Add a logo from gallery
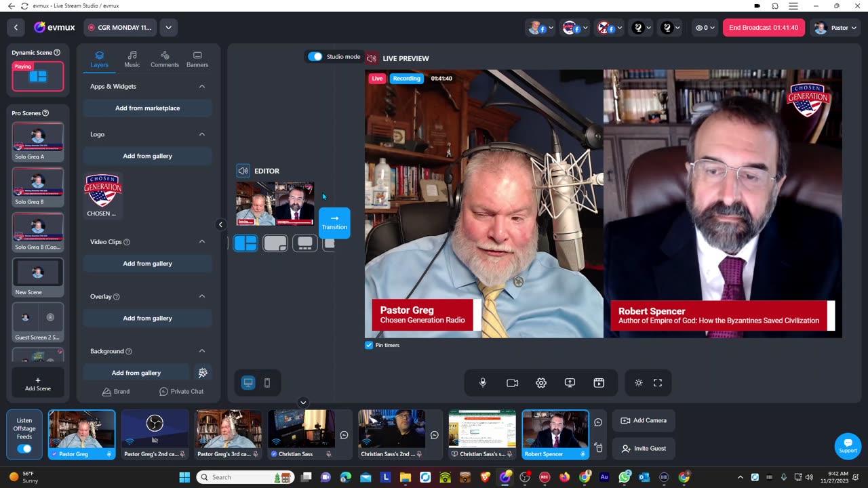 147,156
